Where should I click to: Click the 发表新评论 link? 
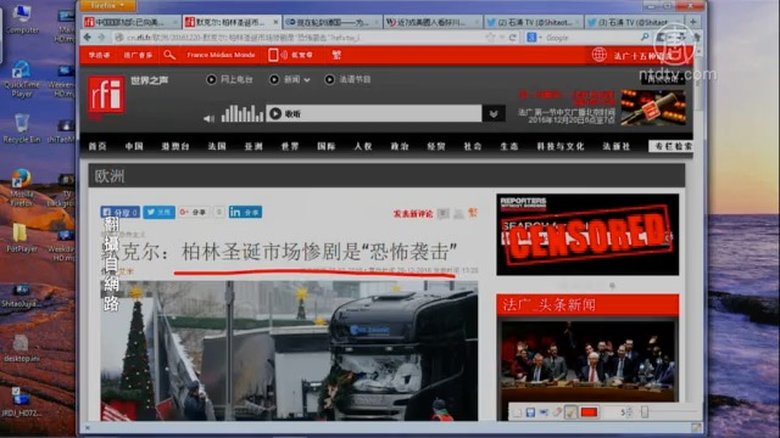point(412,213)
